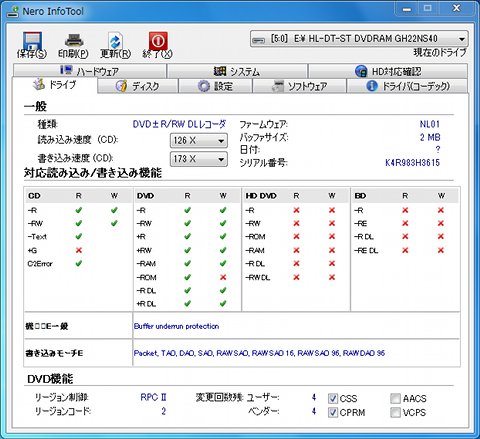480x439 pixels.
Task: Click the DVD column header
Action: click(145, 196)
